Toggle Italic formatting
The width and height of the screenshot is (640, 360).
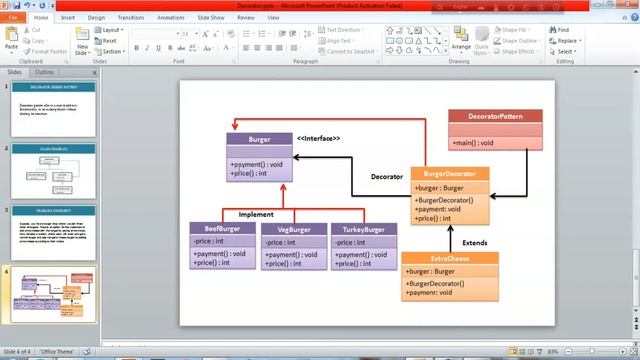tap(147, 48)
